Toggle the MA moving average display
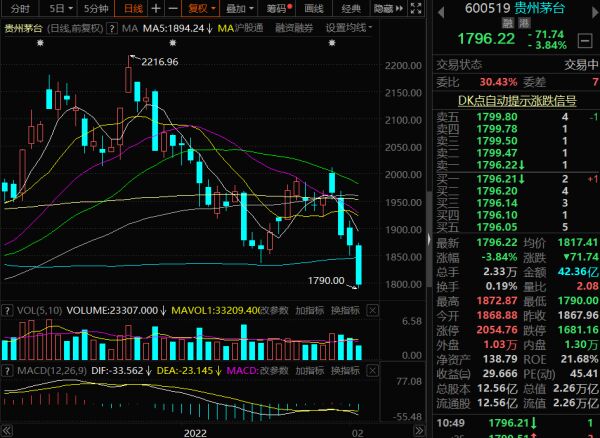Viewport: 600px width, 438px height. (129, 28)
